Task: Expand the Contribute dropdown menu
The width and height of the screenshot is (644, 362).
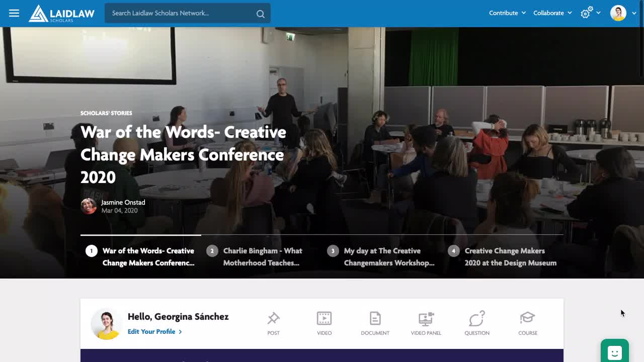Action: click(x=507, y=13)
